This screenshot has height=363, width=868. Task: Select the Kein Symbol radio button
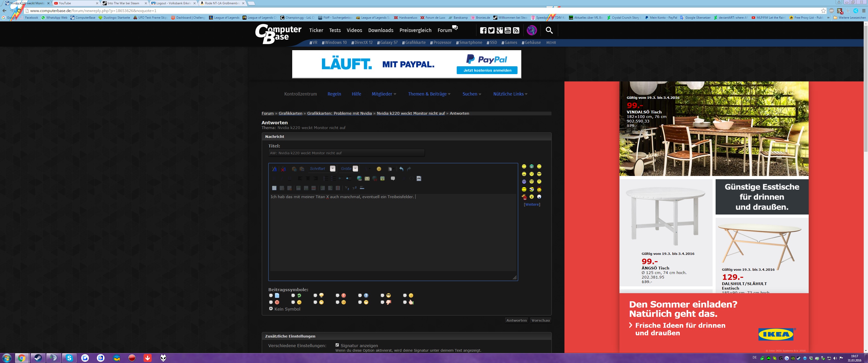[x=270, y=309]
